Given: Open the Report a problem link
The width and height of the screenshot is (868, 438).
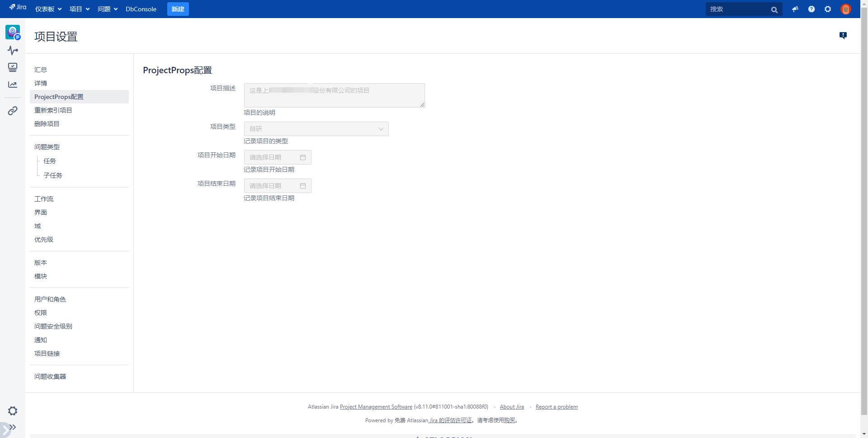Looking at the screenshot, I should click(x=557, y=407).
